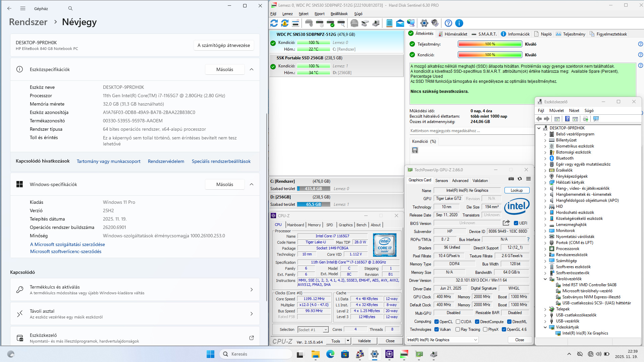Viewport: 644px width, 362px height.
Task: Expand the Bluetooth node in Device Manager
Action: (x=545, y=158)
